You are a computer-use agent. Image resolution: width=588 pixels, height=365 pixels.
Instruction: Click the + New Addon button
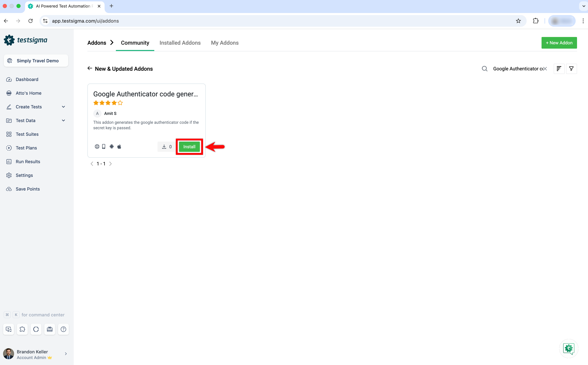(x=559, y=43)
